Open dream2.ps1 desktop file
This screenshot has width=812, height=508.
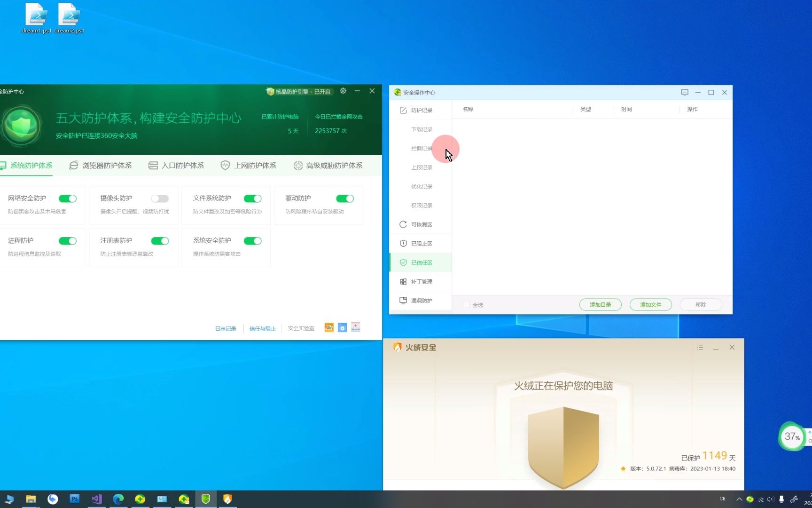[x=70, y=19]
